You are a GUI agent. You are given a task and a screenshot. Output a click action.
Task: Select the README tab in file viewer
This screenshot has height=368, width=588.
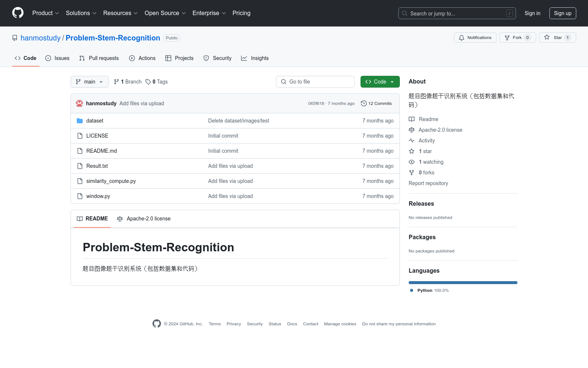point(92,219)
